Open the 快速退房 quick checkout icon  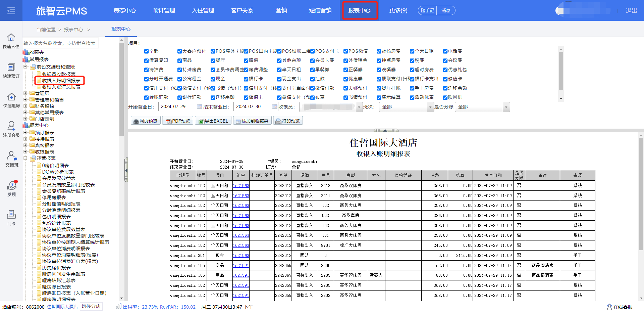pyautogui.click(x=11, y=97)
